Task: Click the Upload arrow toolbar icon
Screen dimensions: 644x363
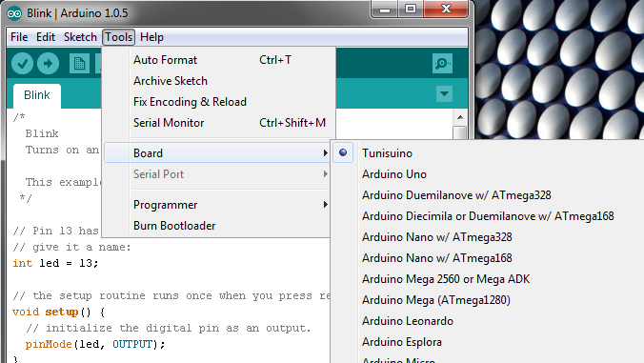Action: 48,64
